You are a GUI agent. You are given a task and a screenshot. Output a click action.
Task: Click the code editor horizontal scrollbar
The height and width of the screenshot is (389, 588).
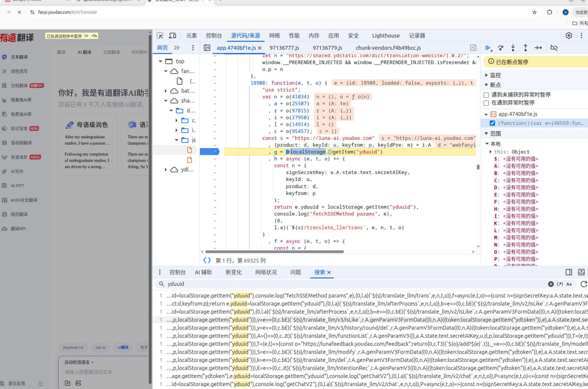point(274,252)
